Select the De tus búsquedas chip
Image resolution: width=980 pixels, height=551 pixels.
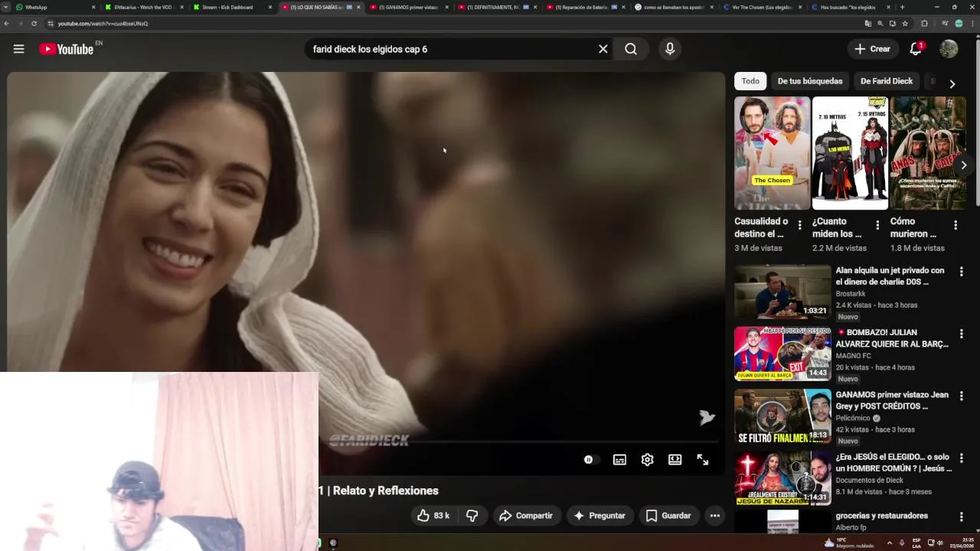(810, 81)
